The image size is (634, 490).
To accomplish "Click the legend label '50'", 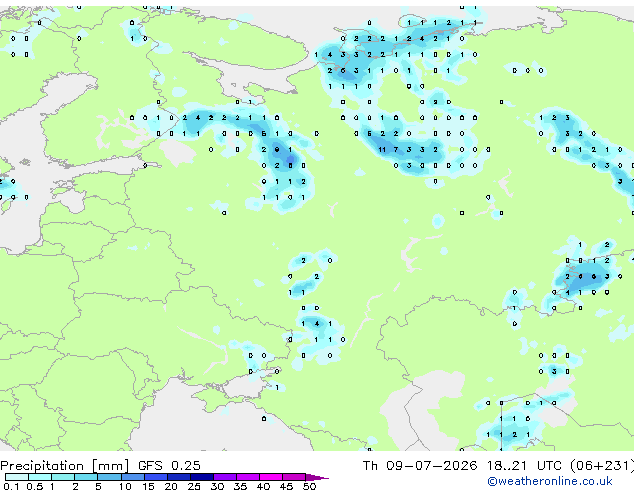I will [x=309, y=486].
